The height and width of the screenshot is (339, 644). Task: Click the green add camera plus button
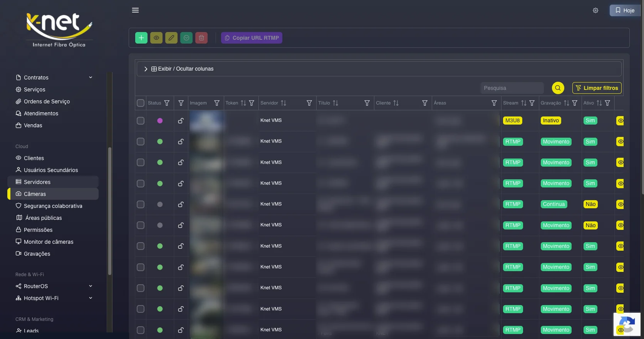pyautogui.click(x=141, y=38)
